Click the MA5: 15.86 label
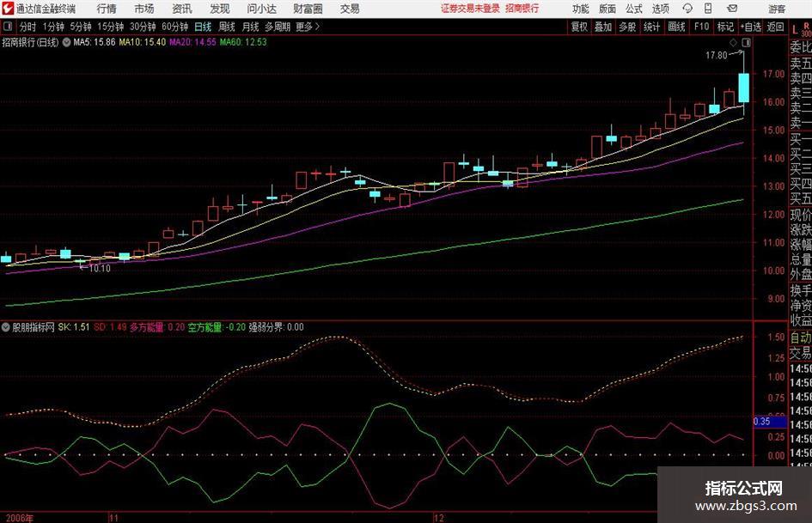Image resolution: width=812 pixels, height=523 pixels. point(95,42)
